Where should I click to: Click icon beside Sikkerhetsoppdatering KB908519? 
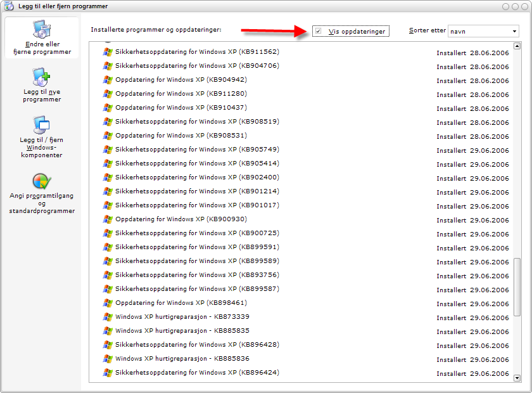(x=108, y=122)
